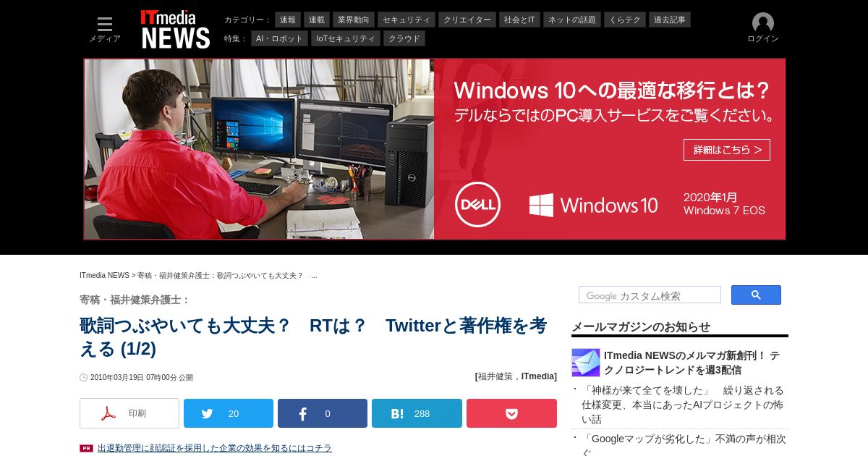
Task: Open the セキュリティ category
Action: tap(407, 20)
